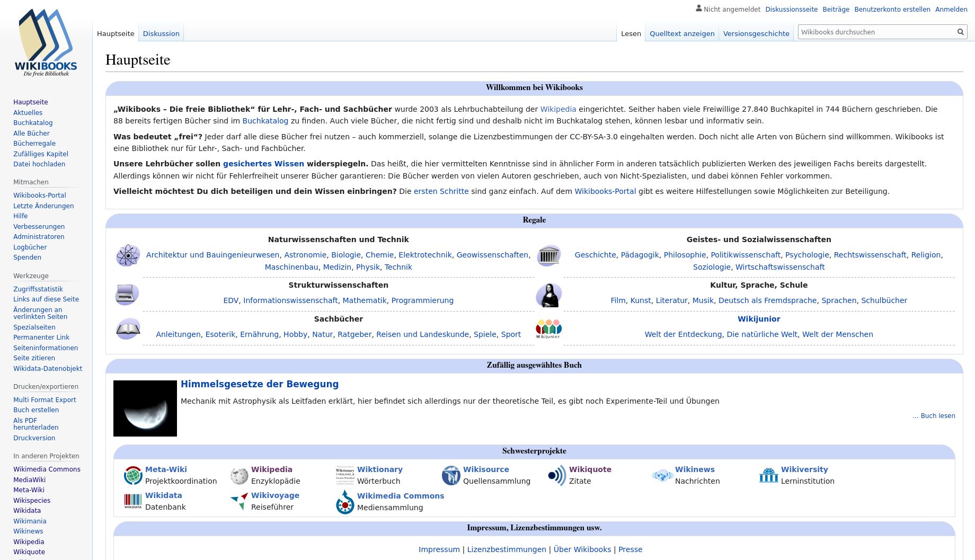Click the Wikiquote logo icon
The width and height of the screenshot is (975, 560).
[557, 475]
